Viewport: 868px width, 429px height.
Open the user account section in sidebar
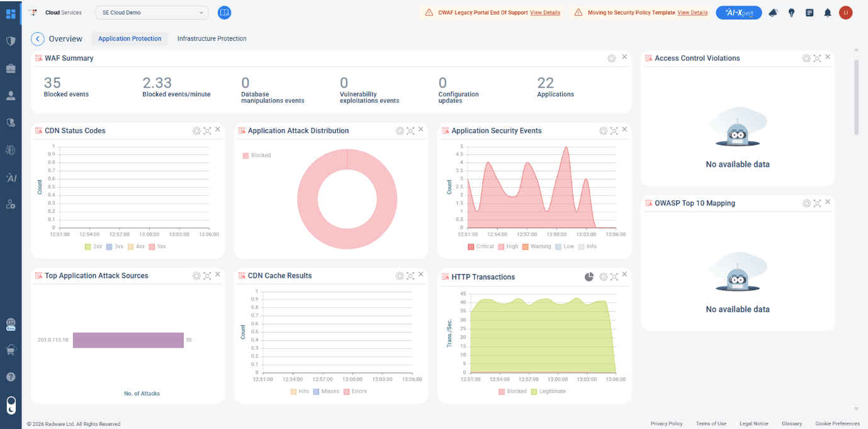[11, 96]
